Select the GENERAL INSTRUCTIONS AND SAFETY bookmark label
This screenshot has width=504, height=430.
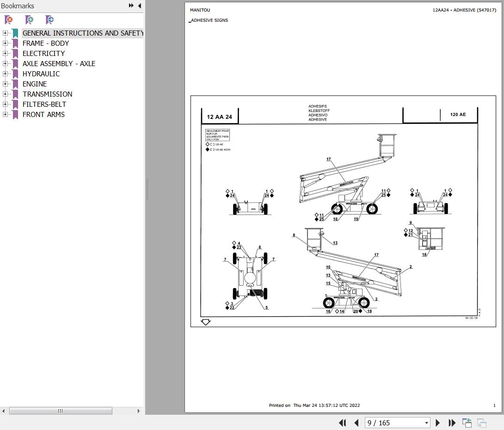pyautogui.click(x=83, y=33)
